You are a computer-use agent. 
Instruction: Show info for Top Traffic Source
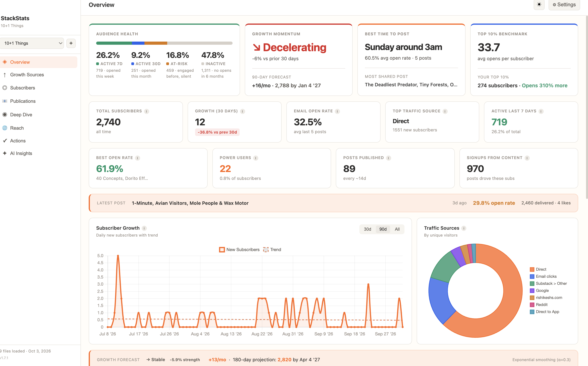click(445, 111)
